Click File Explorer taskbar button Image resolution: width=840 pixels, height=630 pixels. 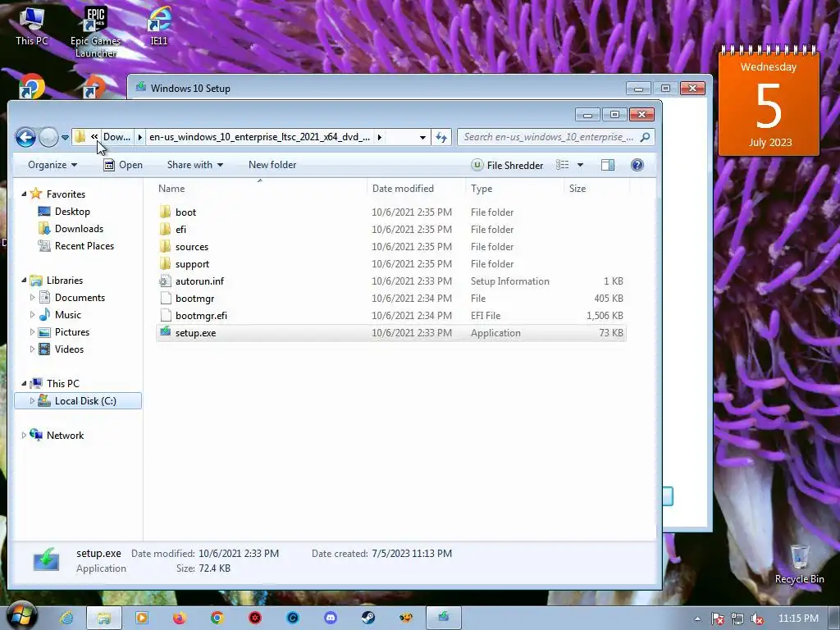pos(104,619)
